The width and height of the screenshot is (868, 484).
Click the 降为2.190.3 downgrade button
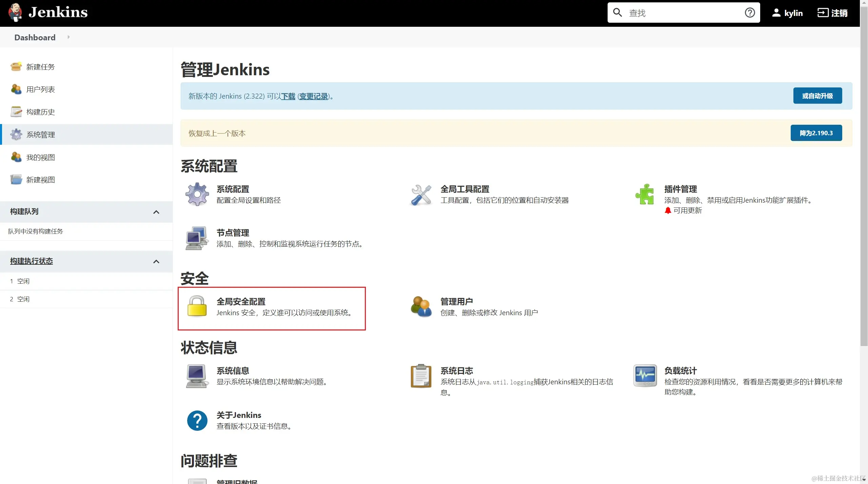point(816,133)
